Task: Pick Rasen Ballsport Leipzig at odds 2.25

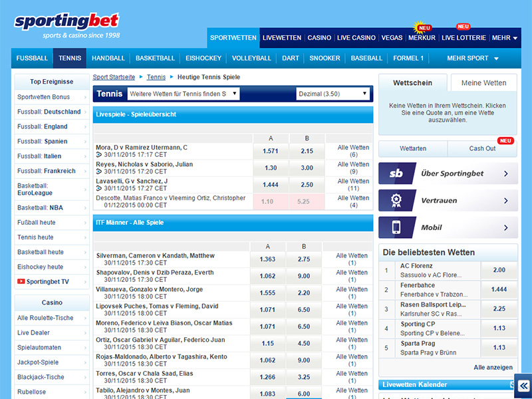Action: [x=499, y=309]
